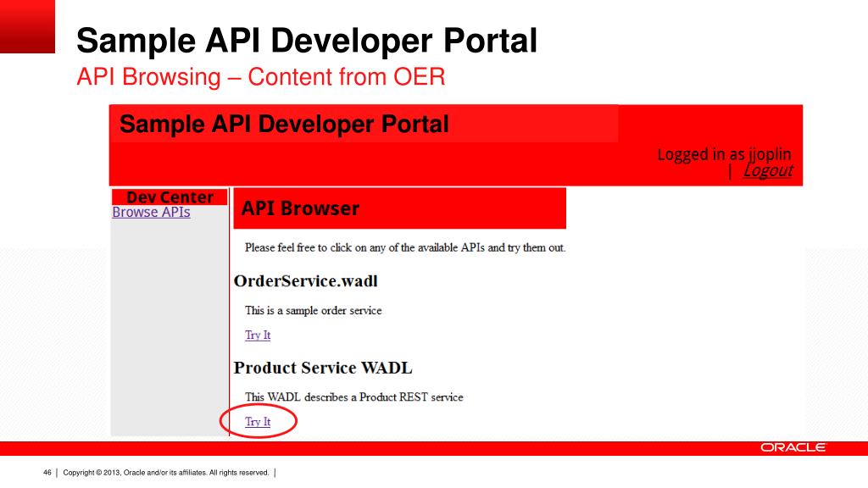Viewport: 868px width, 488px height.
Task: Click 'This is a sample order service' description
Action: point(314,310)
